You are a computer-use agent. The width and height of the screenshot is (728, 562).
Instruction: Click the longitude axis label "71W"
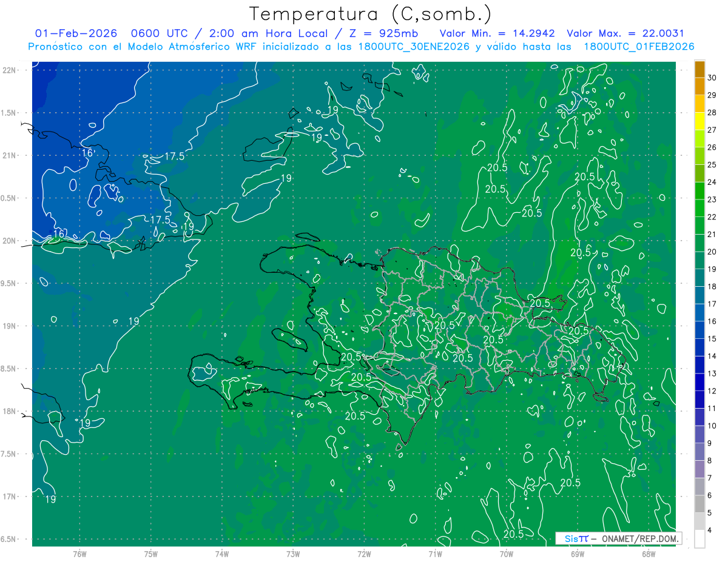435,554
